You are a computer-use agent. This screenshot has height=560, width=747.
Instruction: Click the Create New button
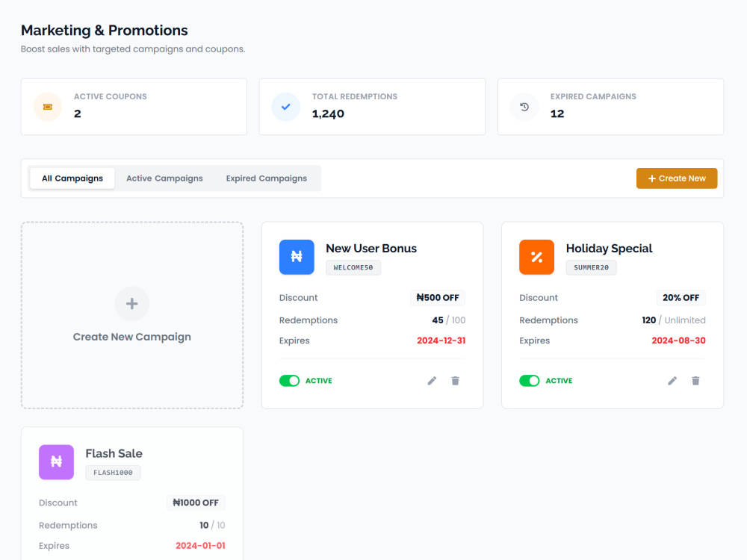pyautogui.click(x=677, y=178)
